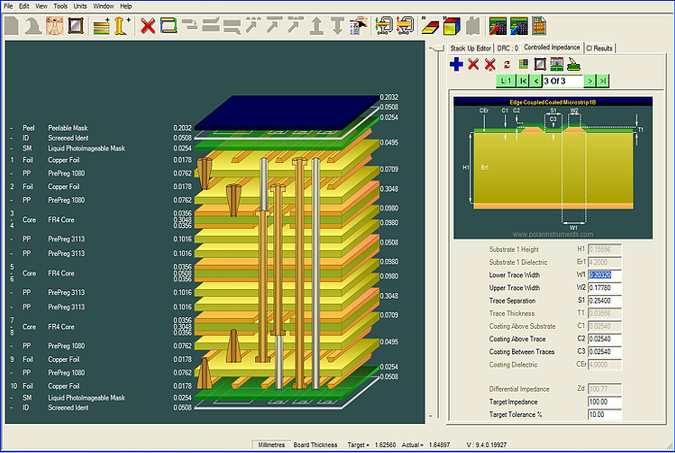This screenshot has width=675, height=453.
Task: Click the rightmost stack-up sheet icon in main toolbar
Action: (538, 25)
